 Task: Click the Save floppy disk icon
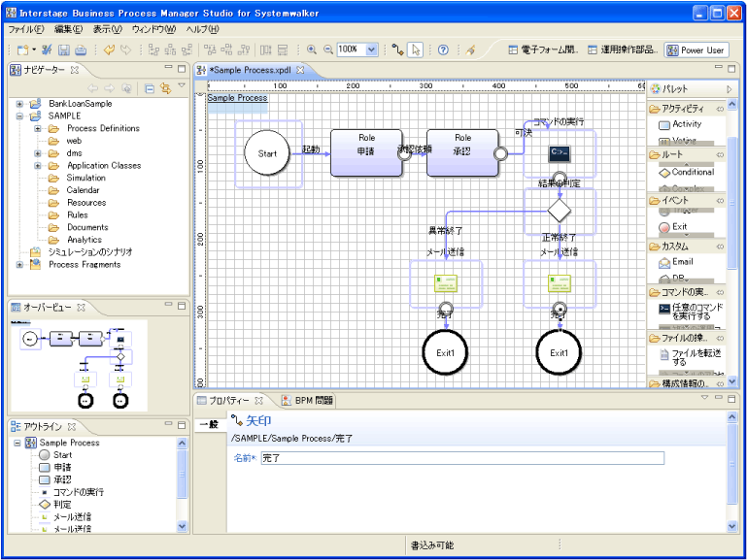(x=64, y=49)
